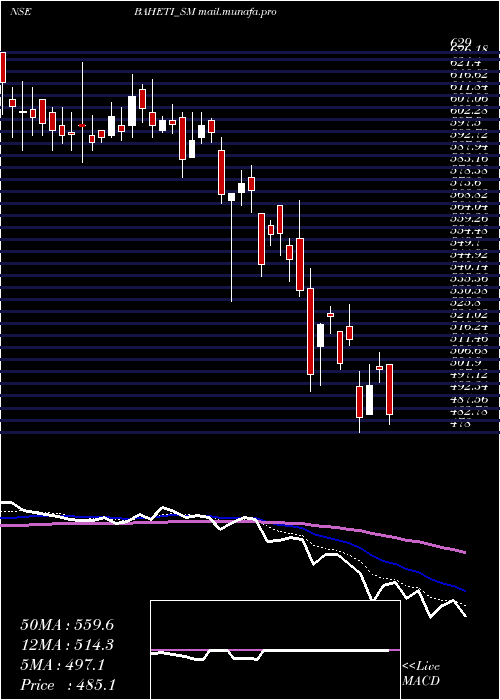Click the 559.26 price axis label
Viewport: 500px width, 700px height.
point(469,219)
